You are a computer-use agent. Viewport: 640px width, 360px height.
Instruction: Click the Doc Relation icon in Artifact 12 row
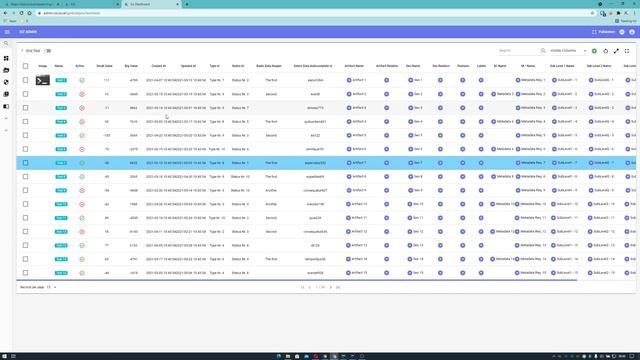coord(440,232)
